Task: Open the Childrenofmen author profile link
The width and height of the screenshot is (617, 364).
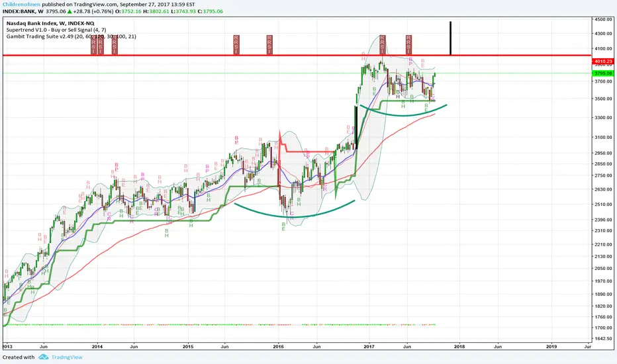Action: click(21, 5)
